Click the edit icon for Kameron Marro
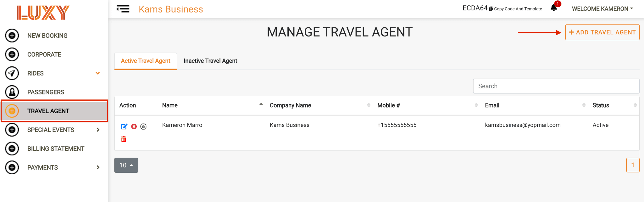Viewport: 644px width, 202px height. click(124, 126)
